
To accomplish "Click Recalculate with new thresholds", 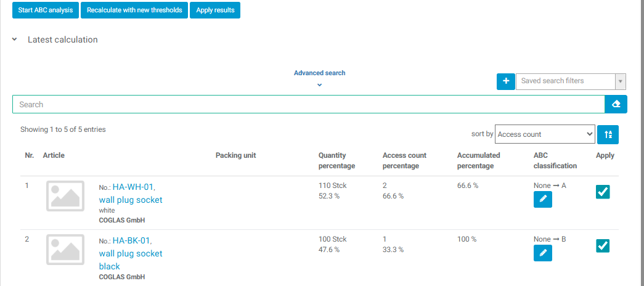I will (x=134, y=10).
